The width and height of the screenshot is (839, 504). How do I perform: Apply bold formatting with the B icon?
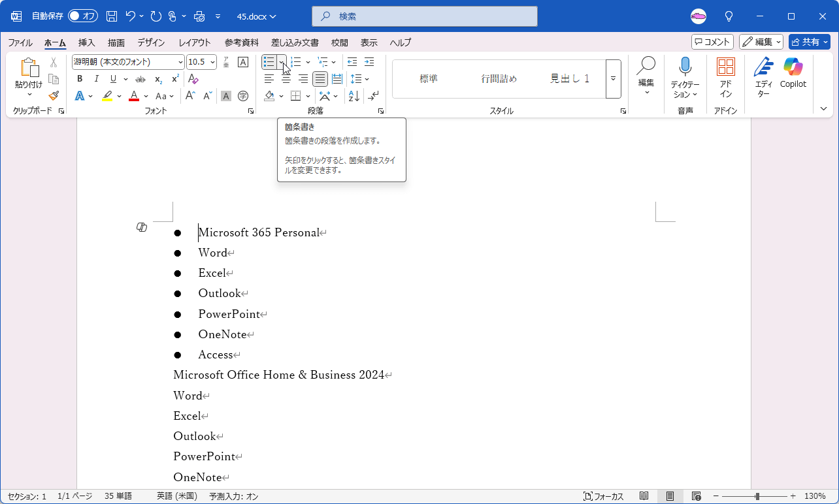click(79, 79)
